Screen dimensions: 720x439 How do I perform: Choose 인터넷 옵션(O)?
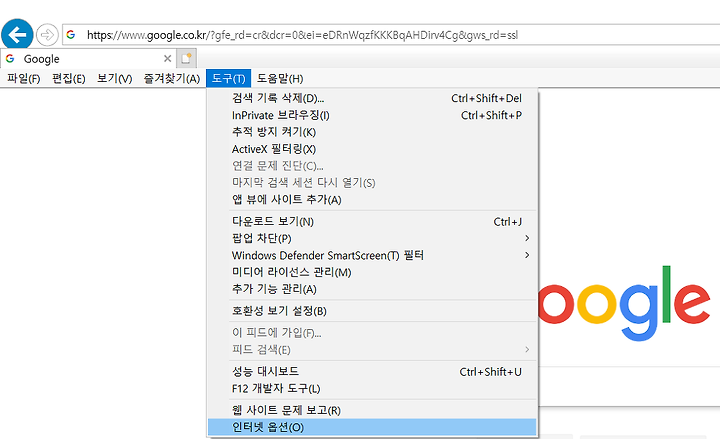372,427
